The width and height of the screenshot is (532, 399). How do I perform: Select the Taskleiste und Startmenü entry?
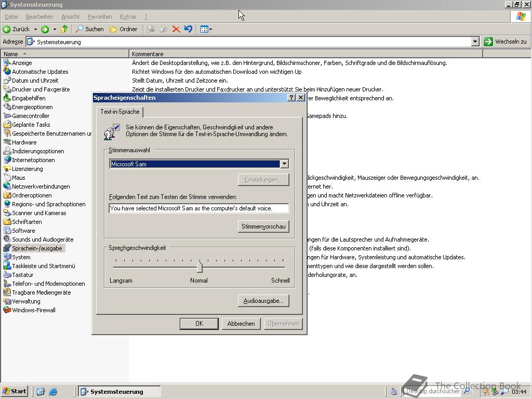coord(39,266)
